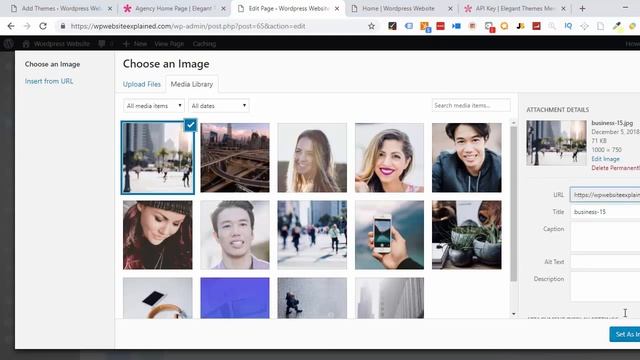Open the All media items dropdown
This screenshot has height=360, width=640.
pos(154,106)
